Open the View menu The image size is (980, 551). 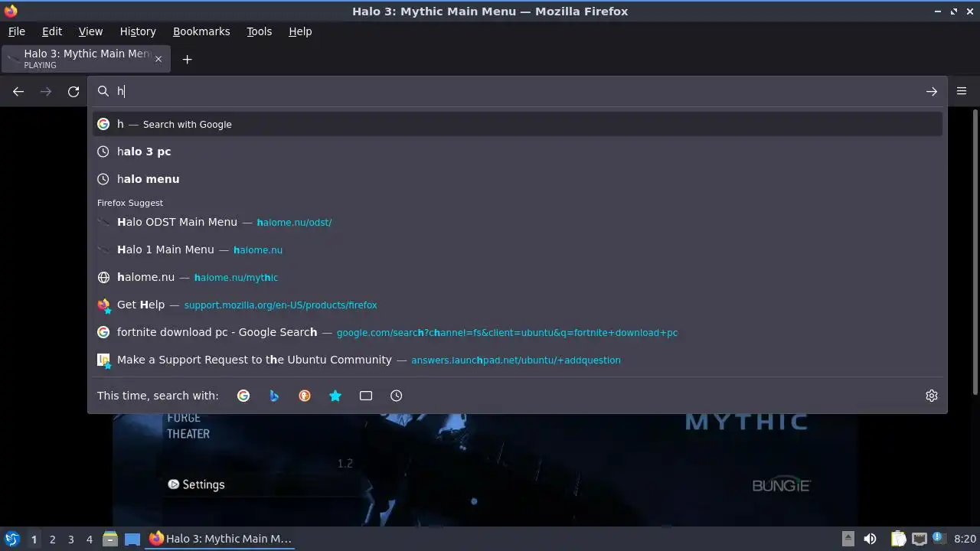90,31
